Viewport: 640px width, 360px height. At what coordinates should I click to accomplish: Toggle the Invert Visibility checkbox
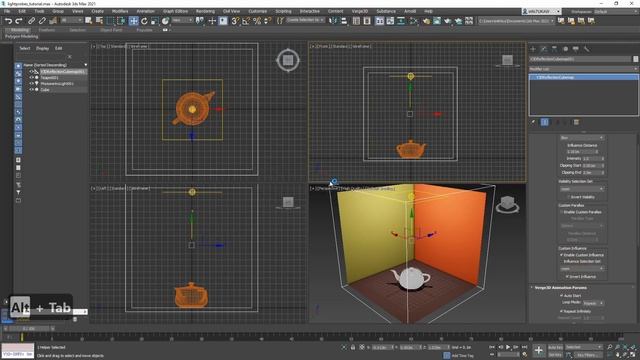[568, 197]
